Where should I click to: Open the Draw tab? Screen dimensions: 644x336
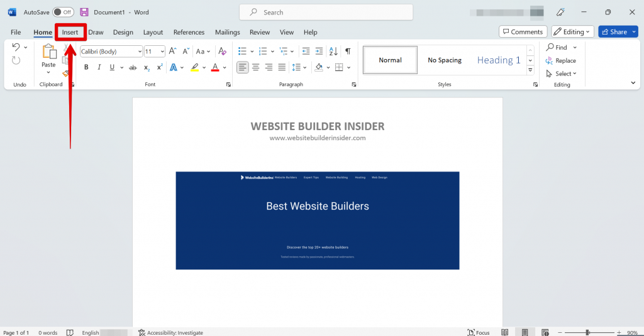pos(96,32)
